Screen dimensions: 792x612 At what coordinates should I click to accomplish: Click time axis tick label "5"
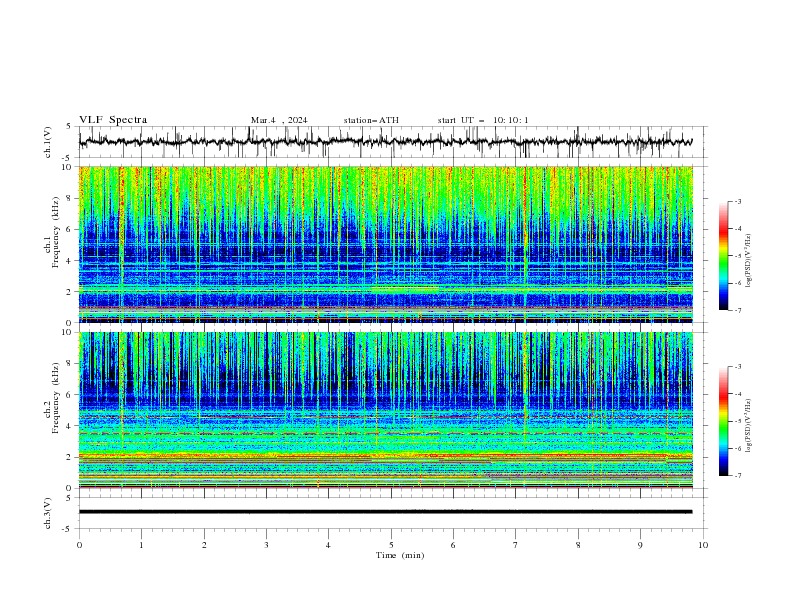pyautogui.click(x=391, y=545)
